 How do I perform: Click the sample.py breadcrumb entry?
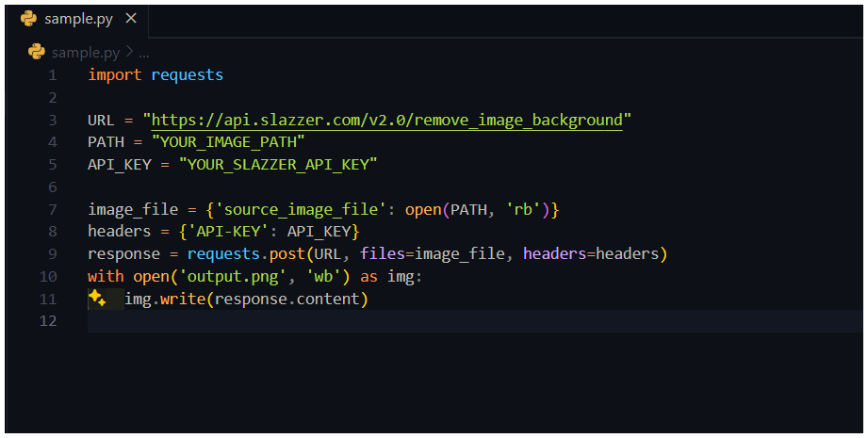point(85,53)
